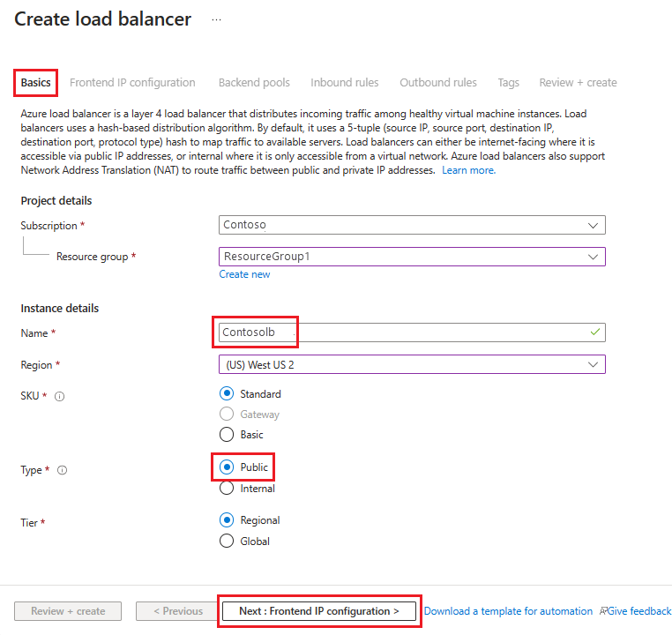
Task: Click the Learn more link
Action: (468, 170)
